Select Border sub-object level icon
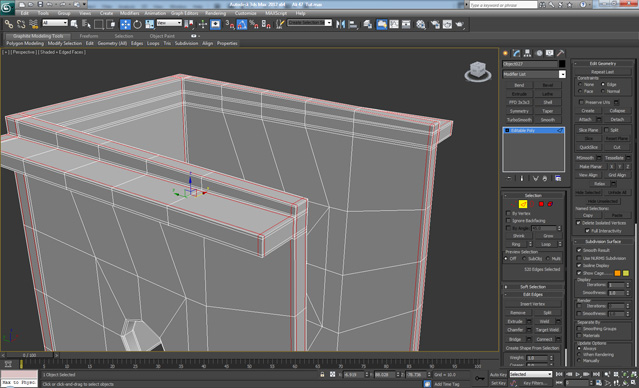Viewport: 639px width, 388px height. coord(532,204)
